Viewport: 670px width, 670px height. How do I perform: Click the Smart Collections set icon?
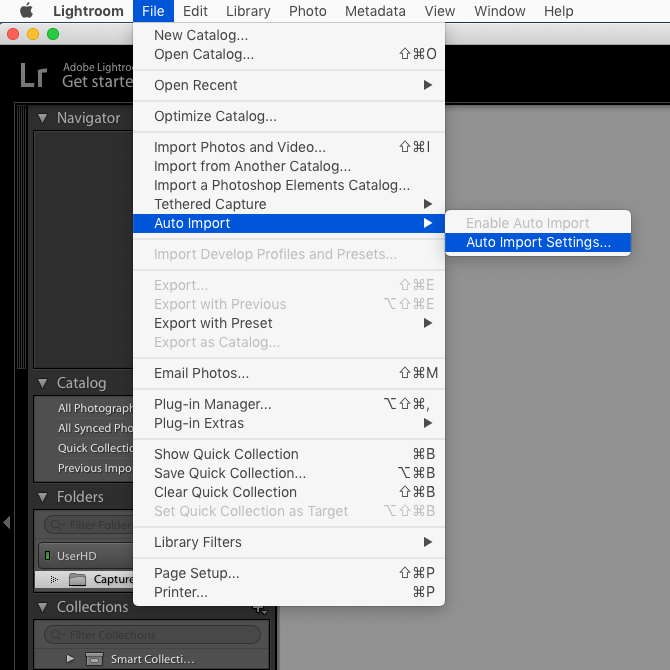94,658
